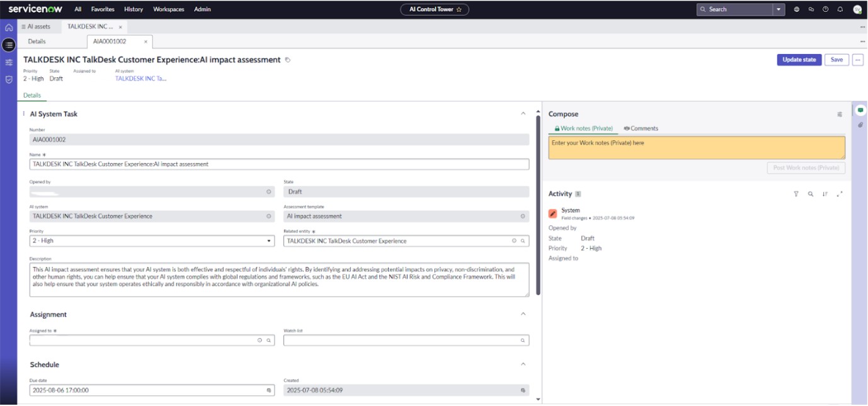Open the overflow menu on the AI assets tab row
868x406 pixels.
pos(862,27)
